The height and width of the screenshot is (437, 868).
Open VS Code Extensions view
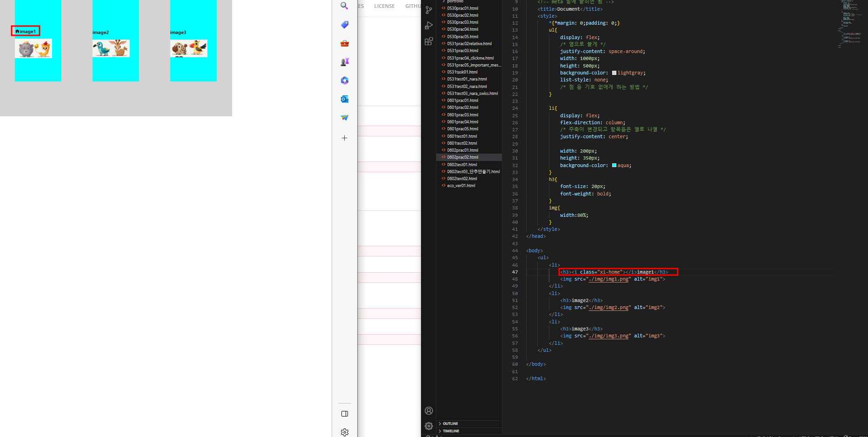coord(428,41)
